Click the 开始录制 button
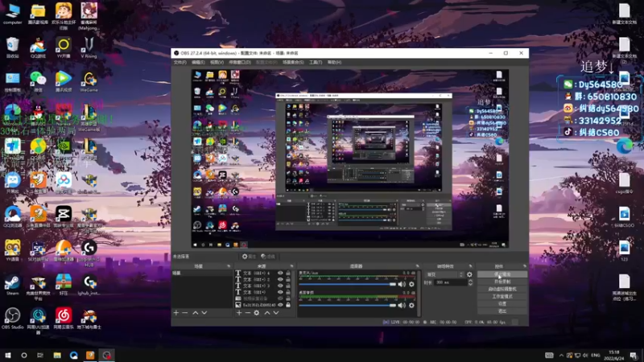Viewport: 644px width, 362px height. (x=502, y=282)
